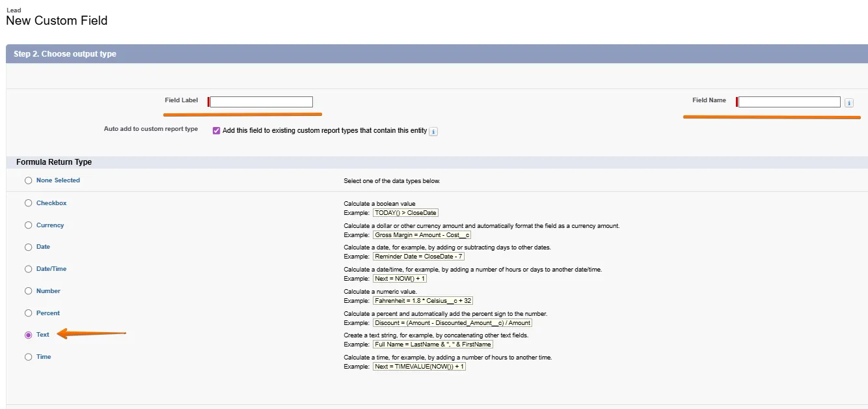This screenshot has height=409, width=868.
Task: Select the None Selected radio button
Action: [28, 180]
